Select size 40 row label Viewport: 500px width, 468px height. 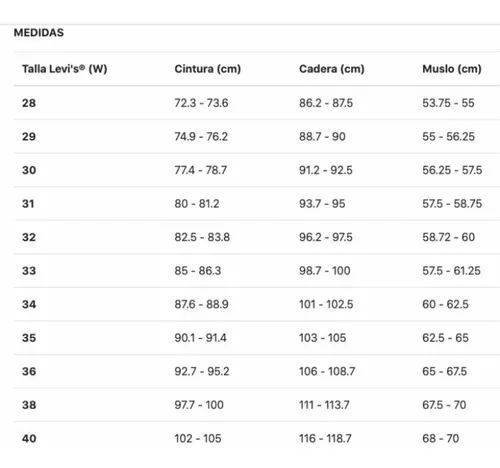[x=29, y=438]
